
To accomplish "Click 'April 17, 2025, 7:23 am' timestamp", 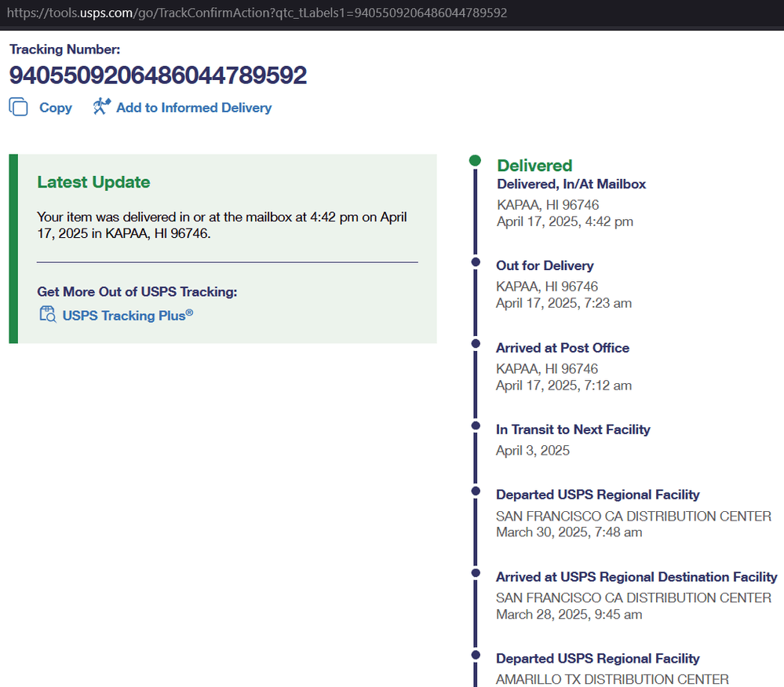I will point(563,303).
